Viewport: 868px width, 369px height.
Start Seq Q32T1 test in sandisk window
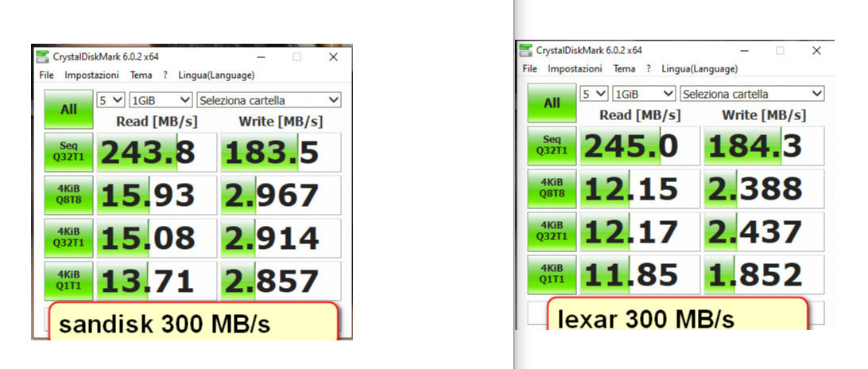(68, 152)
